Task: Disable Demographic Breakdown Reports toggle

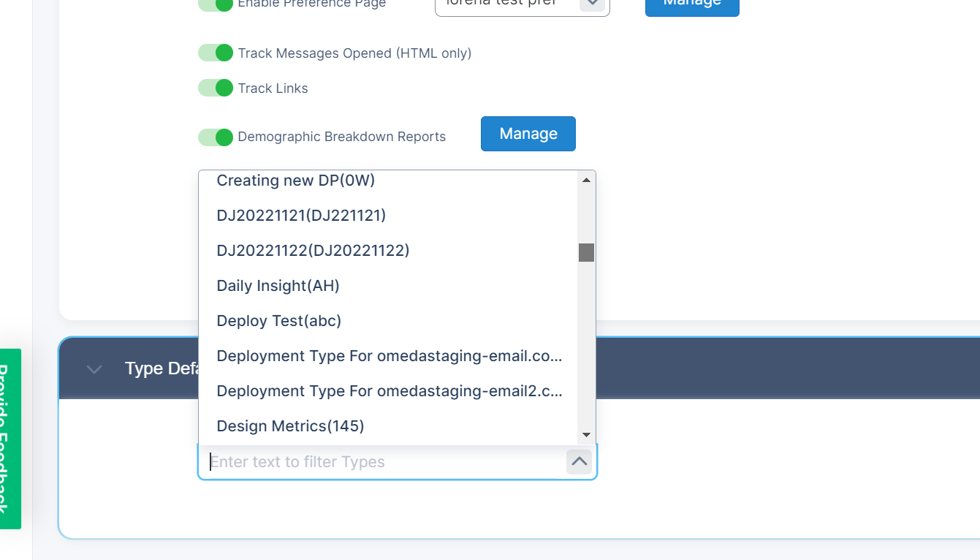Action: [216, 137]
